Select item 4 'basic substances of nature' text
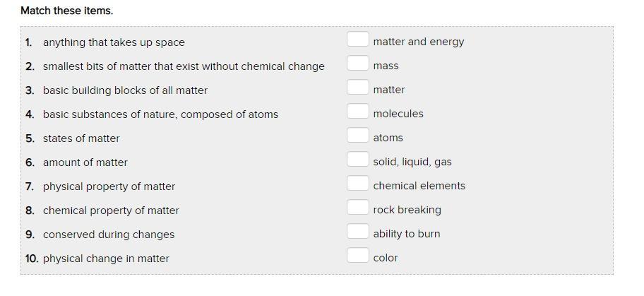 (x=160, y=114)
